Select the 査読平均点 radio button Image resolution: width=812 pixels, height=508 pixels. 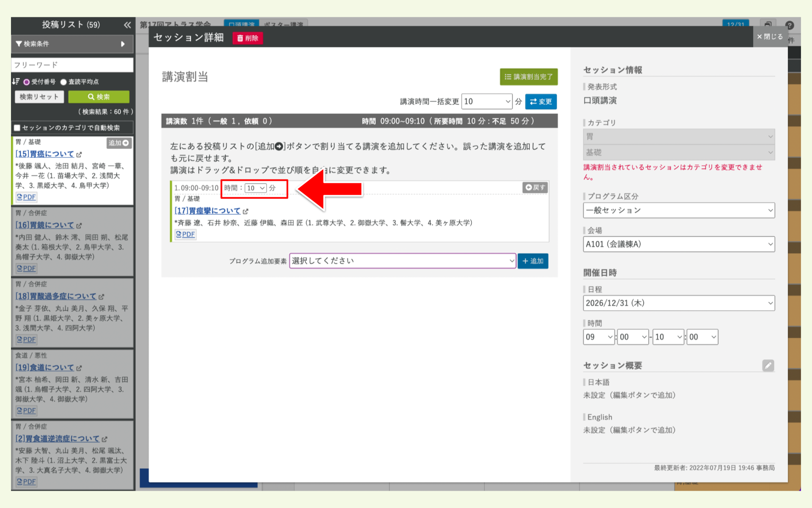[x=63, y=82]
